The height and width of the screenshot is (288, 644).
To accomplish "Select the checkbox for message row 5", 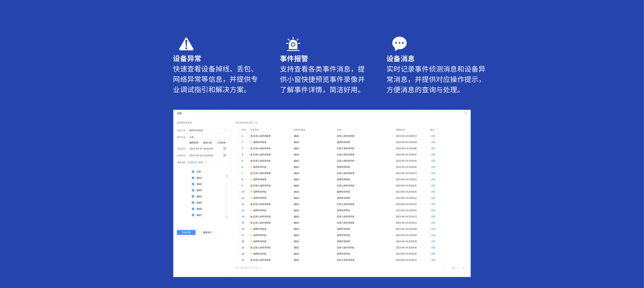I will click(x=238, y=161).
